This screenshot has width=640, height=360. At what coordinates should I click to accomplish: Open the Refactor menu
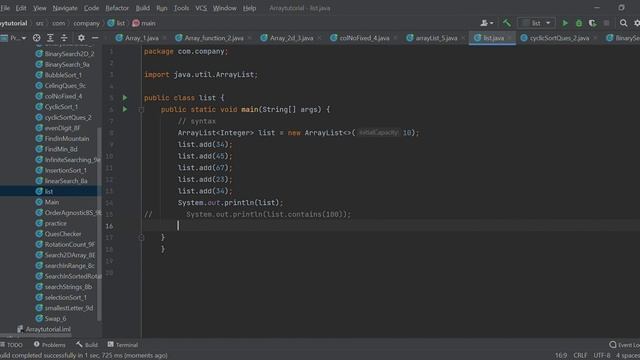tap(117, 8)
